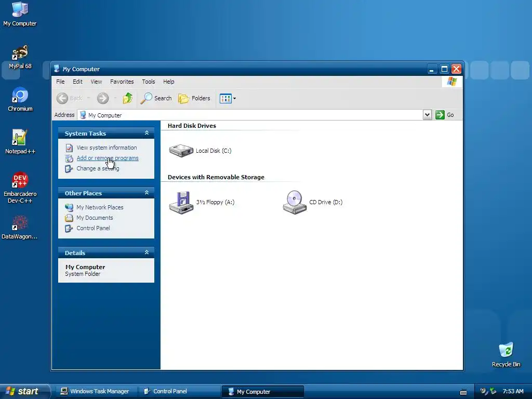Click the View system information icon
532x399 pixels.
(69, 148)
